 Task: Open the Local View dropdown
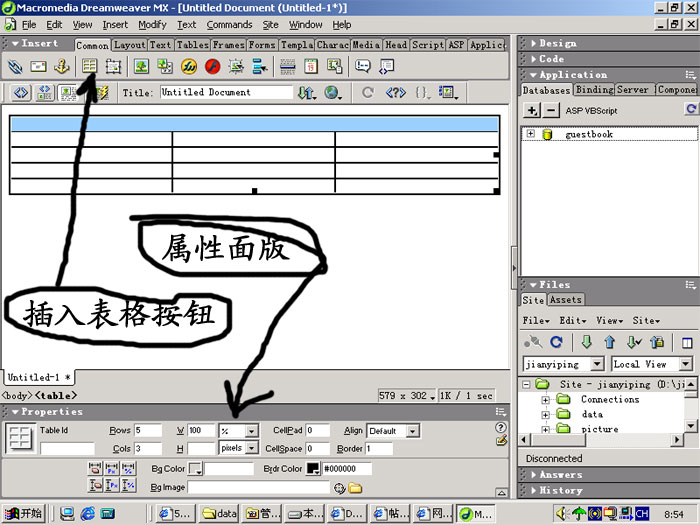point(686,364)
